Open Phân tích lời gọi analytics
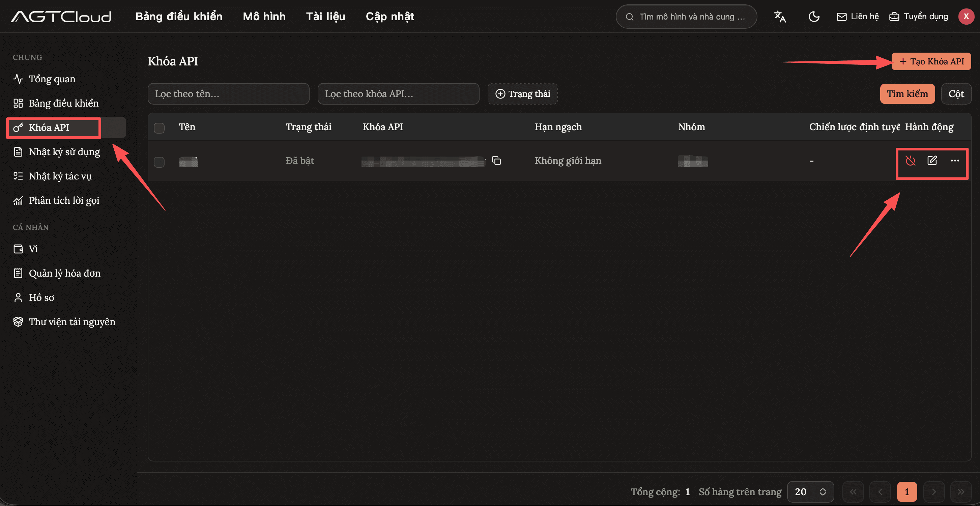This screenshot has height=506, width=980. coord(56,200)
